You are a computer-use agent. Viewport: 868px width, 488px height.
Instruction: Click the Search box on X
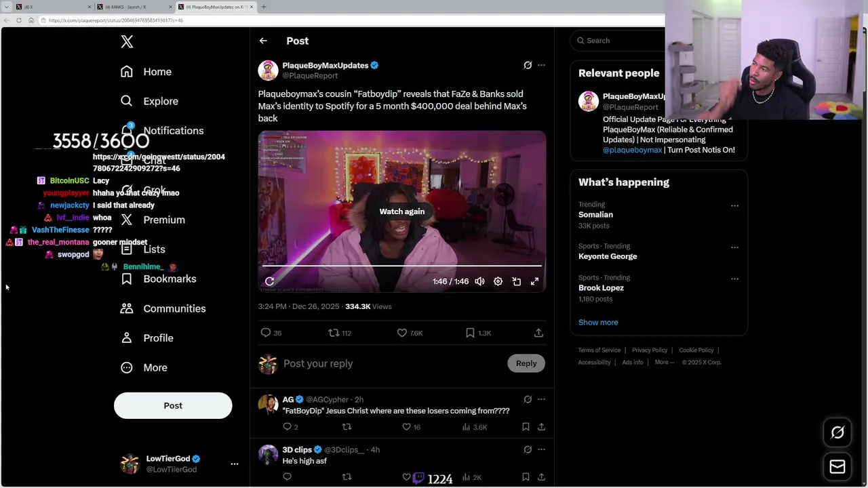click(617, 41)
